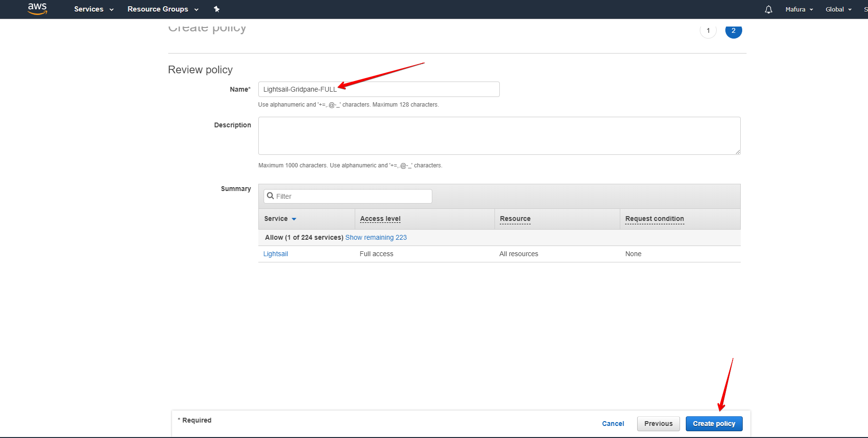Open the Mafura account menu

pos(799,9)
